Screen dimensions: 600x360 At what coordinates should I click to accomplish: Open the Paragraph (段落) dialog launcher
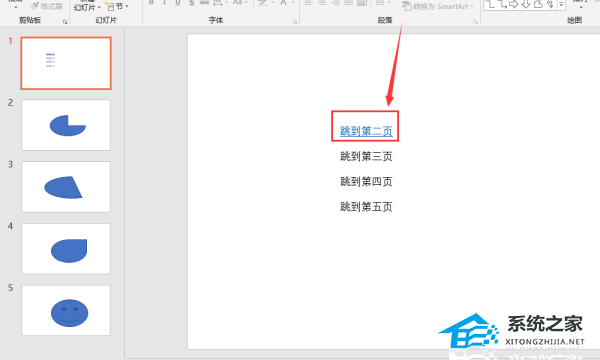475,22
